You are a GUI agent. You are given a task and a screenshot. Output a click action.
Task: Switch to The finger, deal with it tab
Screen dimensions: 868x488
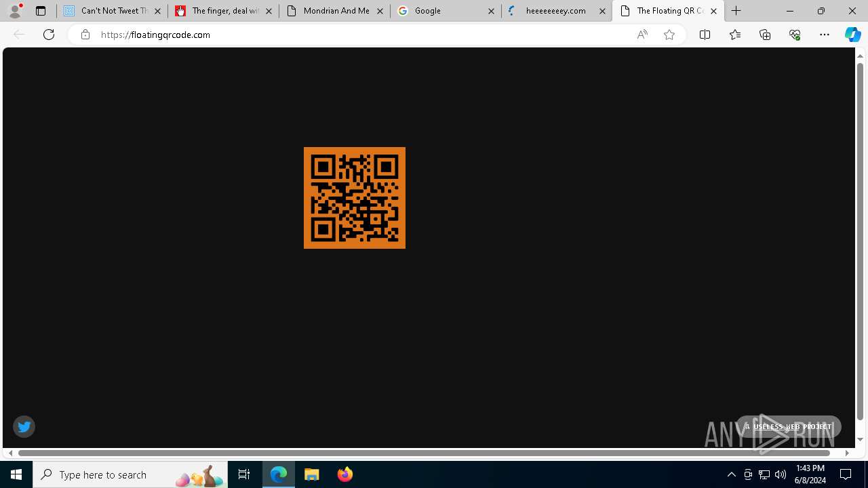pyautogui.click(x=224, y=11)
